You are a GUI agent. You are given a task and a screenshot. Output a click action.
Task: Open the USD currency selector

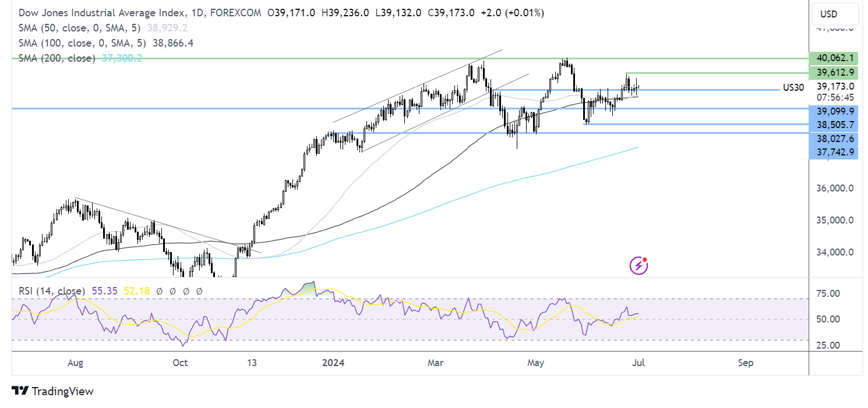834,13
